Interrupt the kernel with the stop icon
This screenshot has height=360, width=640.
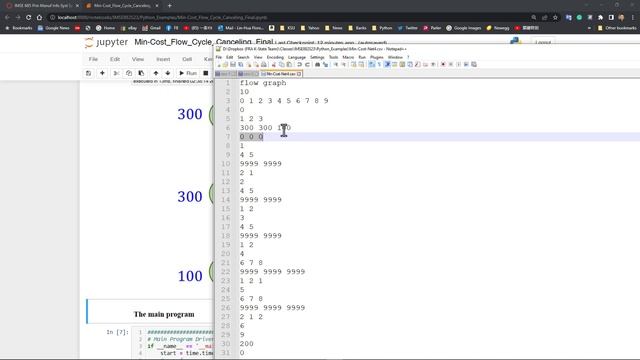pyautogui.click(x=206, y=73)
